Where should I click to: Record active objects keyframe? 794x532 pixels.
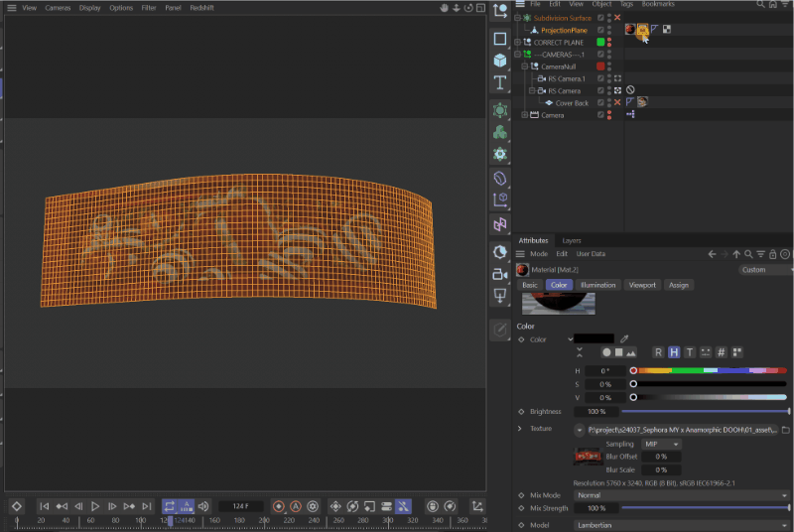[x=279, y=506]
